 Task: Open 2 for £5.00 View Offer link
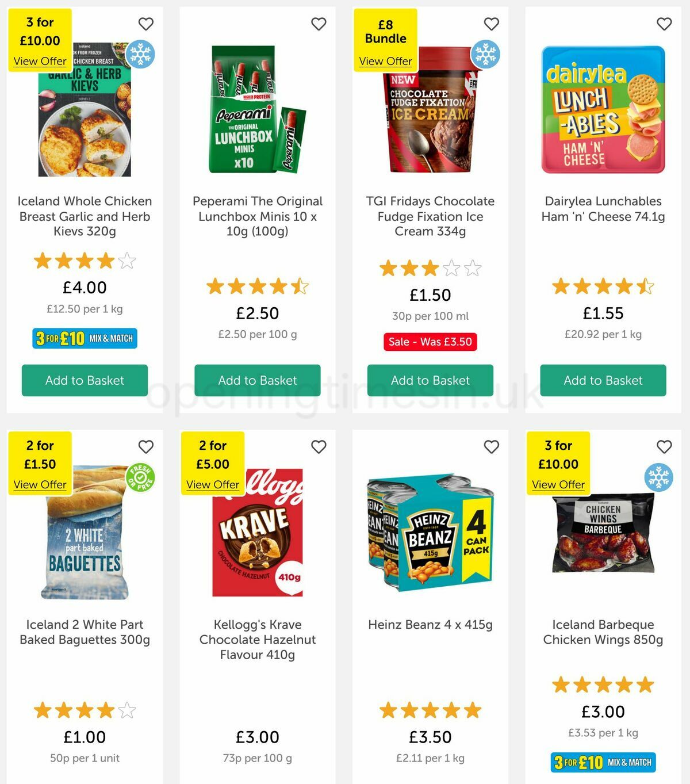pyautogui.click(x=213, y=484)
